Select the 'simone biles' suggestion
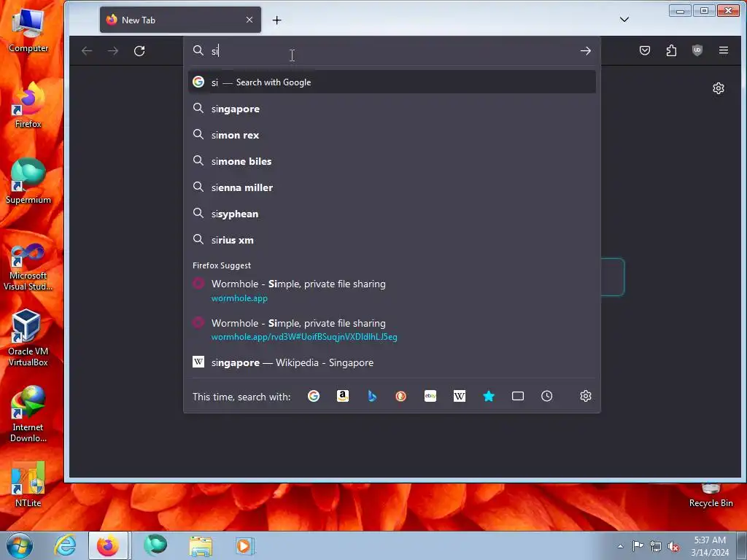 click(x=392, y=161)
